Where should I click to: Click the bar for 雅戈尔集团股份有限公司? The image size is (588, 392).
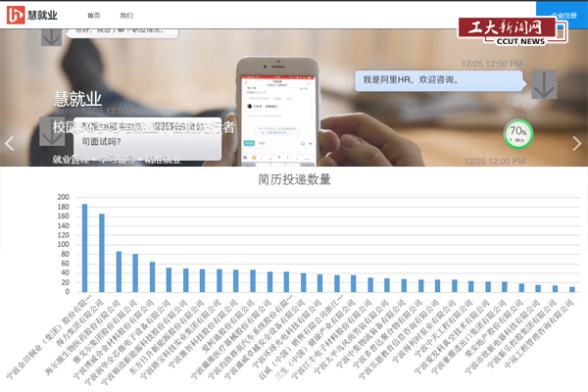tap(135, 273)
